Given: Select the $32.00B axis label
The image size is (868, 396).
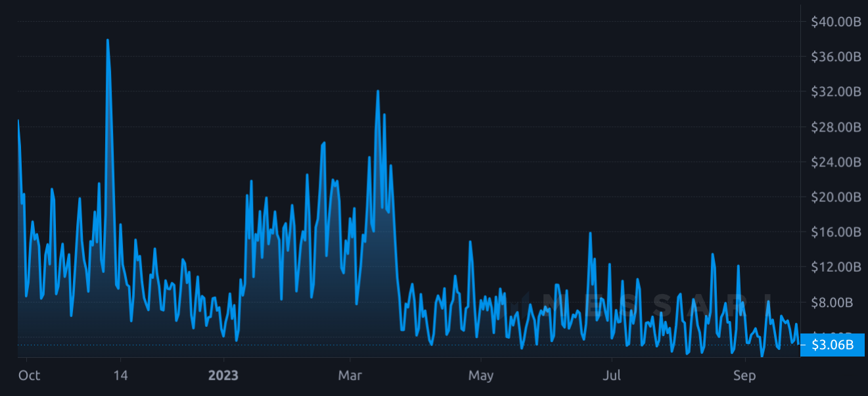Looking at the screenshot, I should [836, 91].
